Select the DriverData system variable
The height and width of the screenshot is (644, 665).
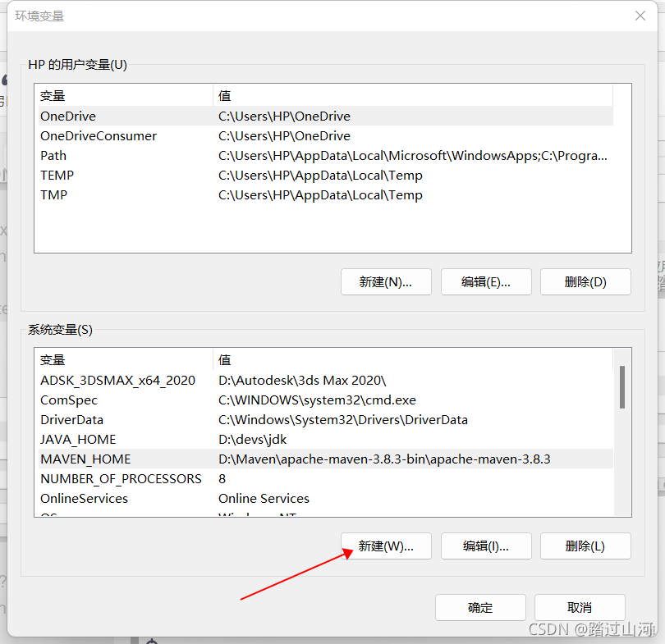click(326, 420)
